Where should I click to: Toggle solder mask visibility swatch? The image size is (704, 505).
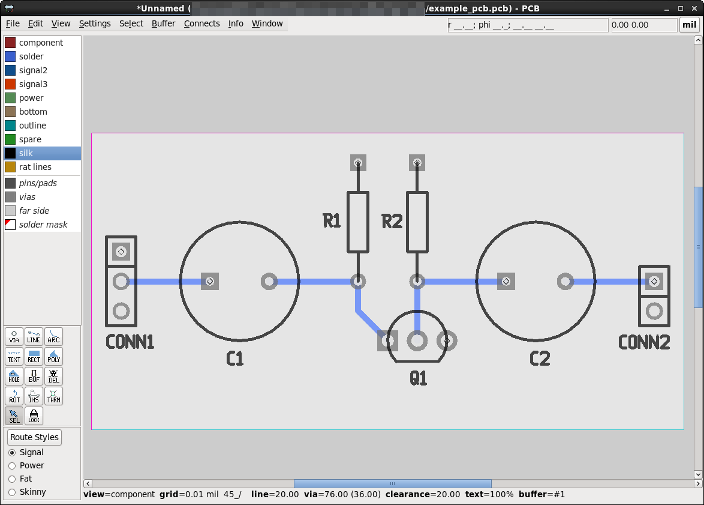click(x=10, y=224)
